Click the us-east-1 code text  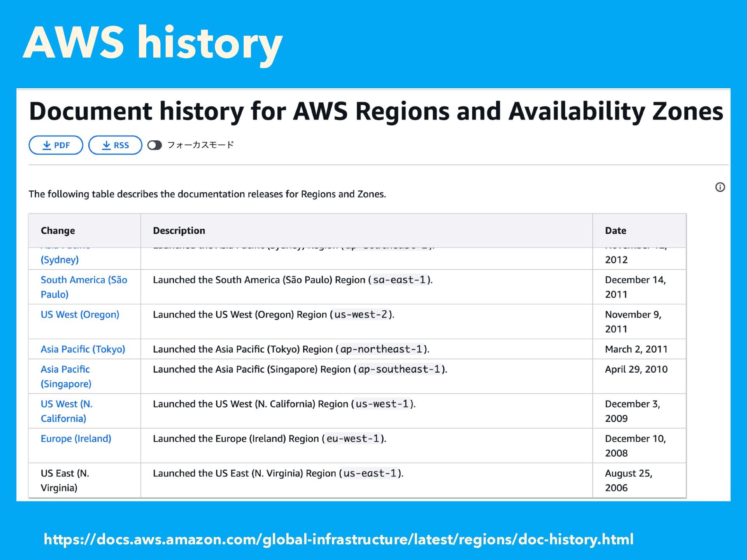click(370, 473)
